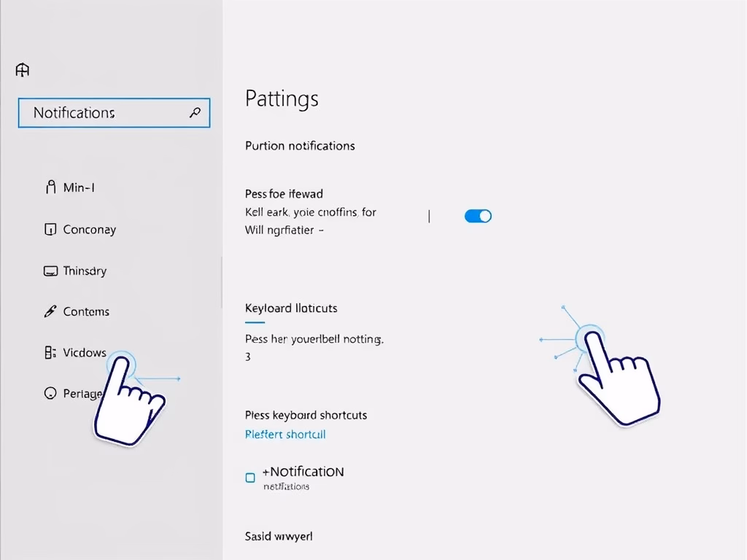Click the icon next to Conconay

[50, 230]
